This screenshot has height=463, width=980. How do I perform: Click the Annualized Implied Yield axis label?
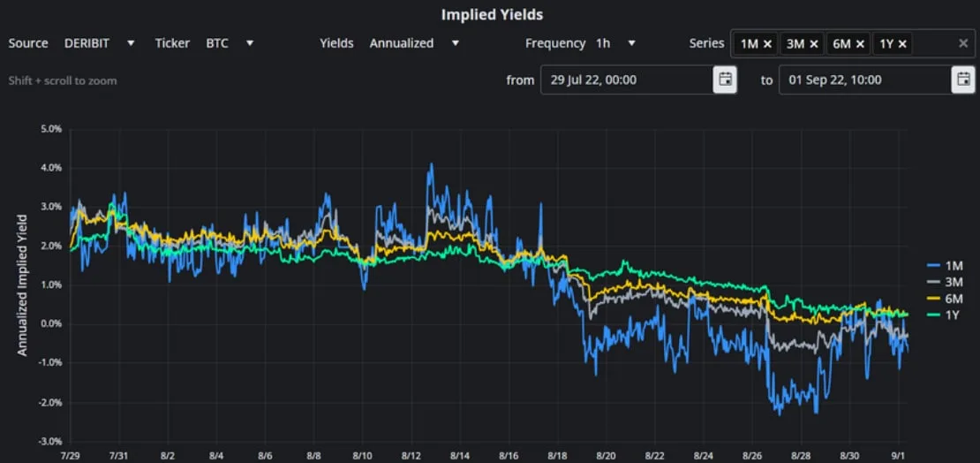click(22, 285)
